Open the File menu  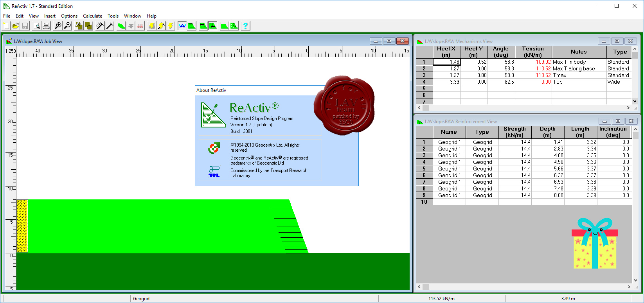7,16
